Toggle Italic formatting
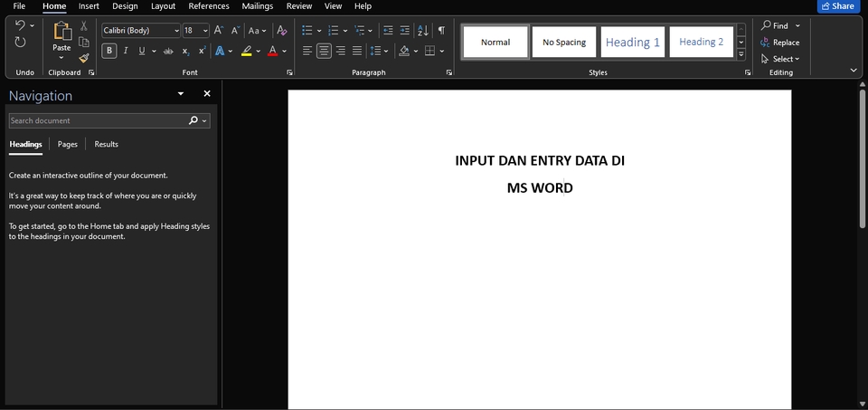The width and height of the screenshot is (868, 410). (126, 51)
